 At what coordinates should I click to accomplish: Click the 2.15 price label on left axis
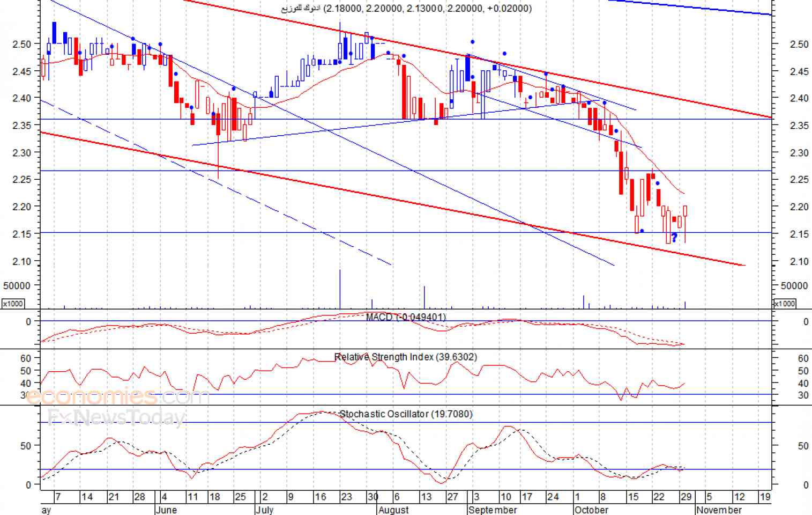click(x=21, y=233)
